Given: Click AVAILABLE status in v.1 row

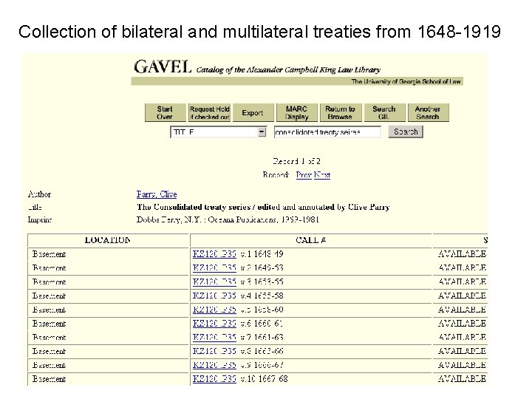Looking at the screenshot, I should click(462, 254).
